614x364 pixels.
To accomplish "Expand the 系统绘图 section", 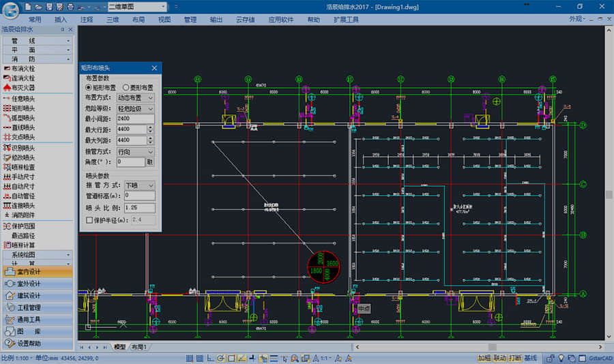I will coord(37,254).
